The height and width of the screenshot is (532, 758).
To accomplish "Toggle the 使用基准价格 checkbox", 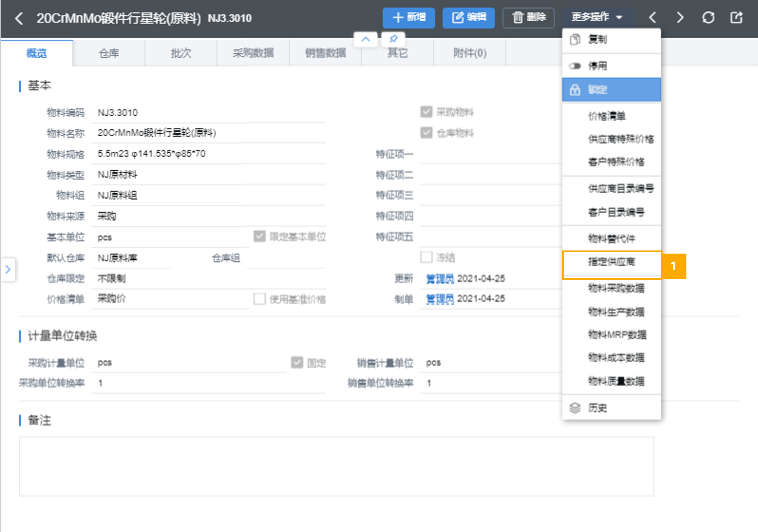I will [x=259, y=299].
